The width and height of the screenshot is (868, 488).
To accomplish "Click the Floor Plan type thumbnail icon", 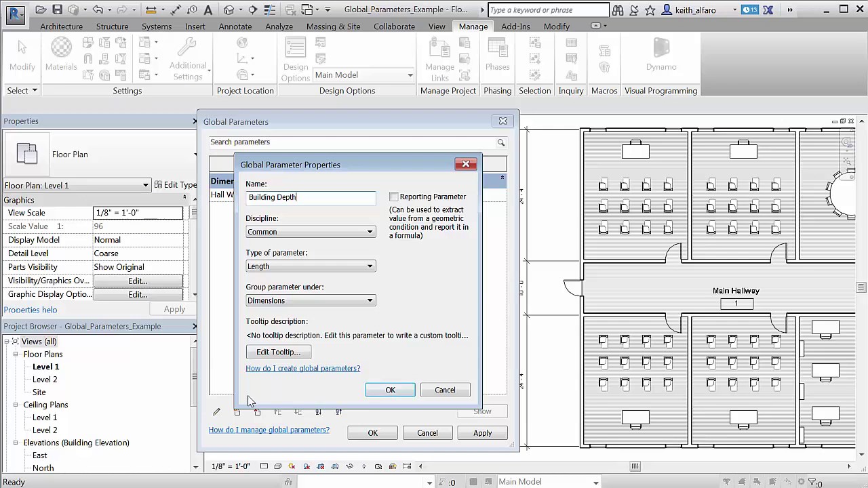I will pos(27,154).
